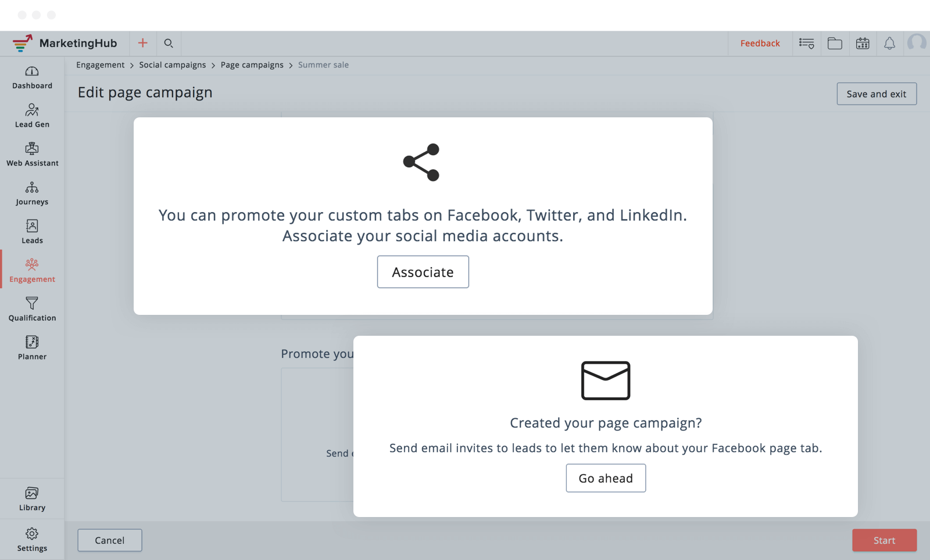
Task: Navigate to Social campaigns breadcrumb
Action: tap(172, 64)
